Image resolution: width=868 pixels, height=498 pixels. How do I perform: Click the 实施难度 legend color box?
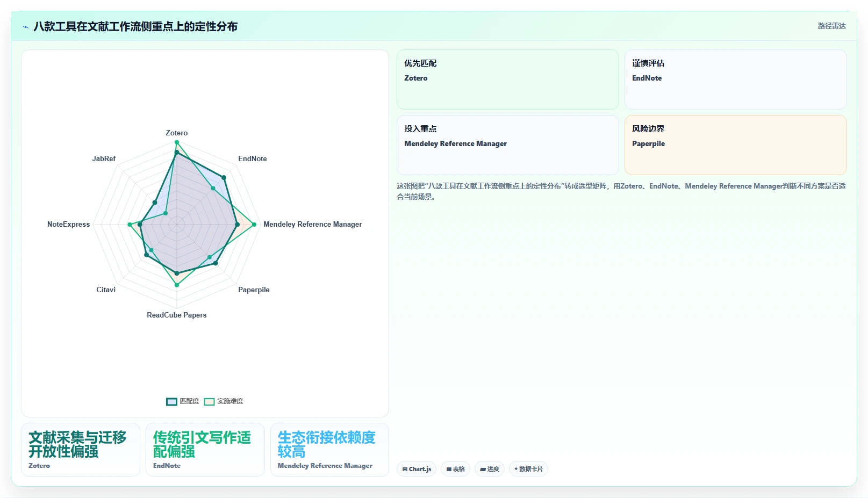tap(209, 401)
